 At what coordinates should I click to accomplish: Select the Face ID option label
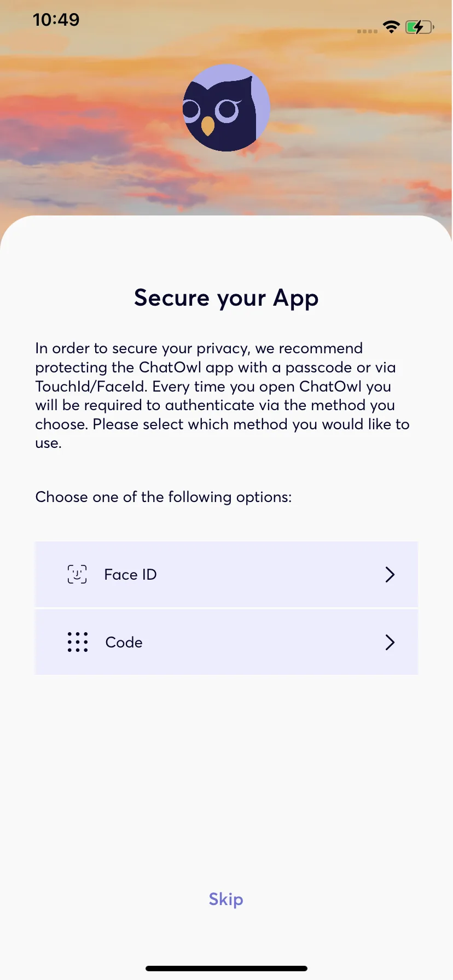[x=130, y=574]
